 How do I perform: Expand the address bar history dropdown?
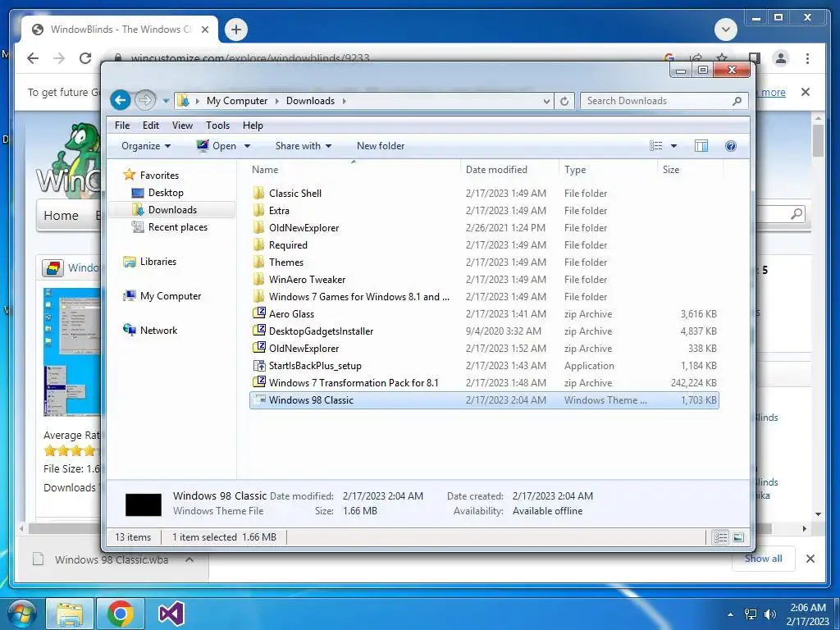[x=546, y=101]
